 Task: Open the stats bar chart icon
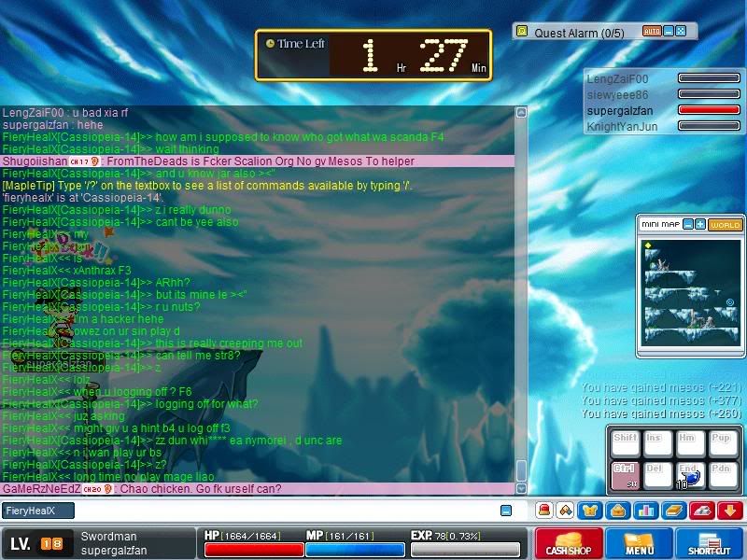tap(644, 511)
